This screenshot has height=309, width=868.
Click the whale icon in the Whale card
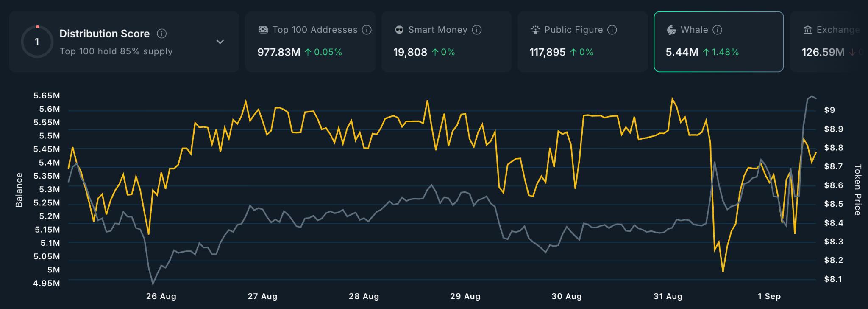(671, 30)
